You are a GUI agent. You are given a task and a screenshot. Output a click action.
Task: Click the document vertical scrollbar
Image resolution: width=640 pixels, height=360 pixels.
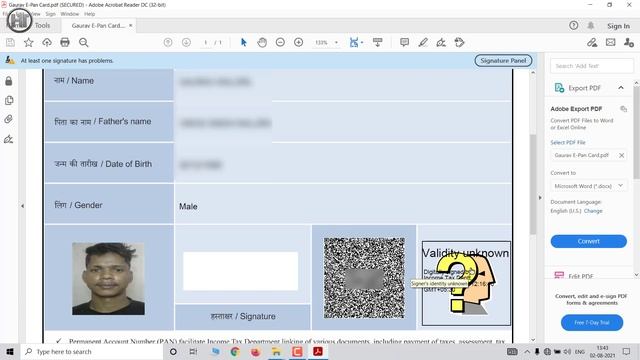click(533, 184)
